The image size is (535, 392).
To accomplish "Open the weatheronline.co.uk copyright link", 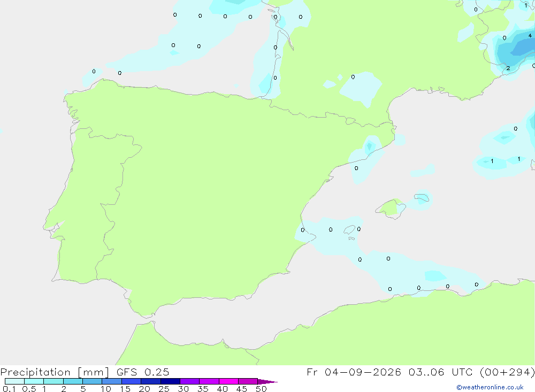I will coord(490,387).
